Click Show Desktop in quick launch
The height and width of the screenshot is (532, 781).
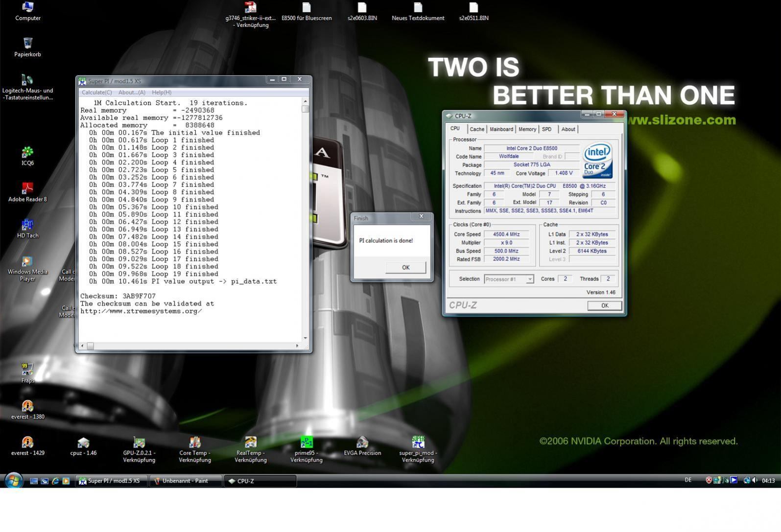(34, 481)
